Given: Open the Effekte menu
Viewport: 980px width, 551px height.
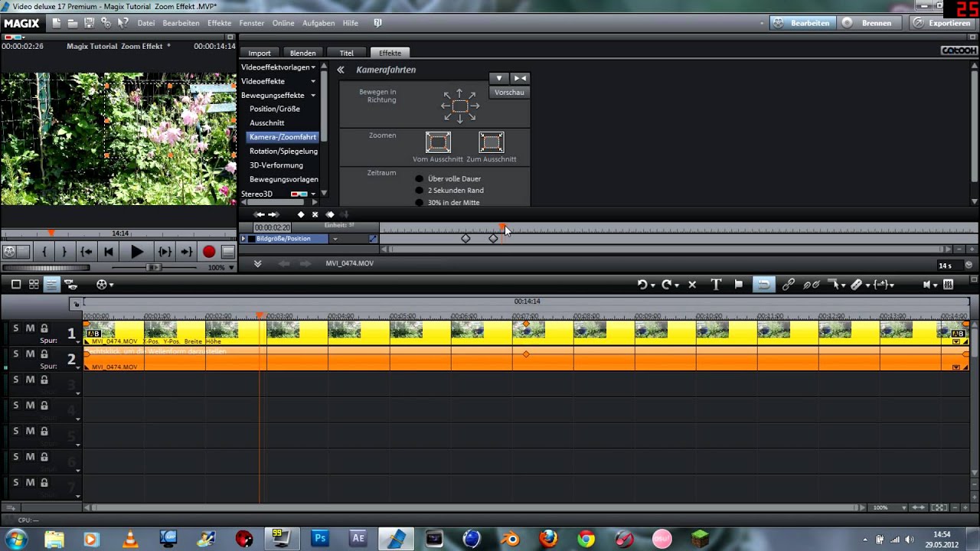Looking at the screenshot, I should (219, 23).
